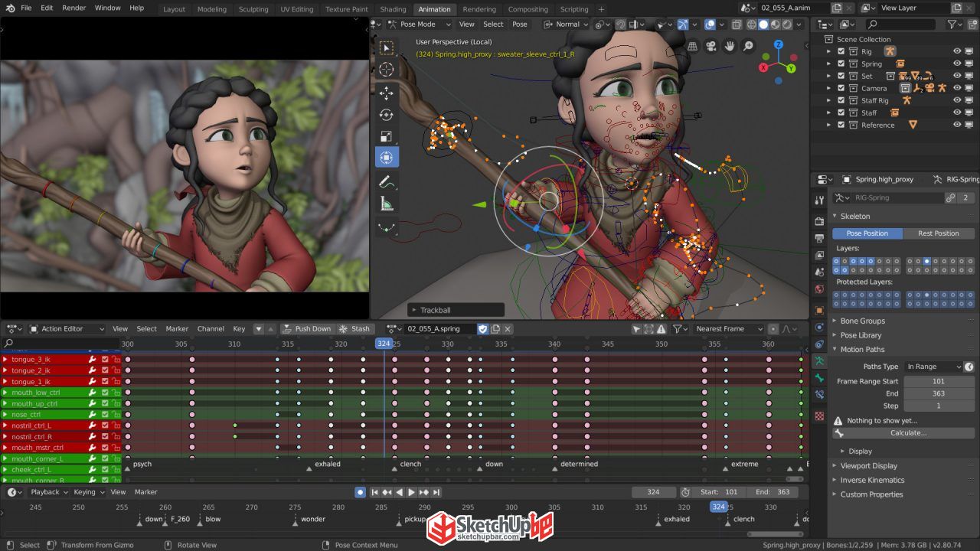Click the Push Down button
The width and height of the screenshot is (980, 551).
coord(306,329)
